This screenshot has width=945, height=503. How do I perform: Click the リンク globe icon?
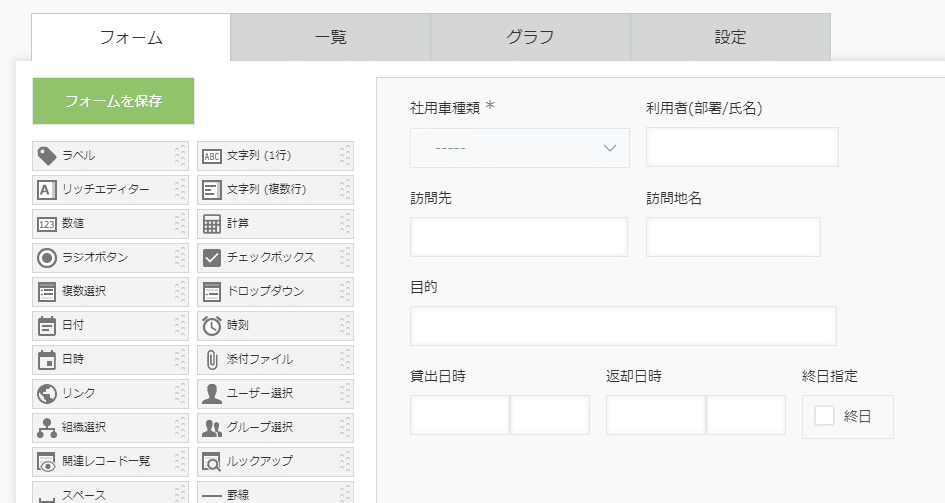pyautogui.click(x=47, y=394)
